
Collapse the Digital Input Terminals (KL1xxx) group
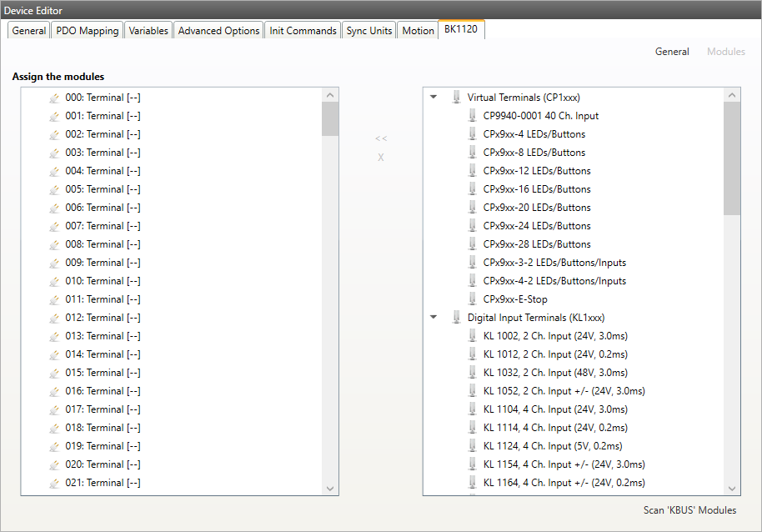(x=434, y=318)
